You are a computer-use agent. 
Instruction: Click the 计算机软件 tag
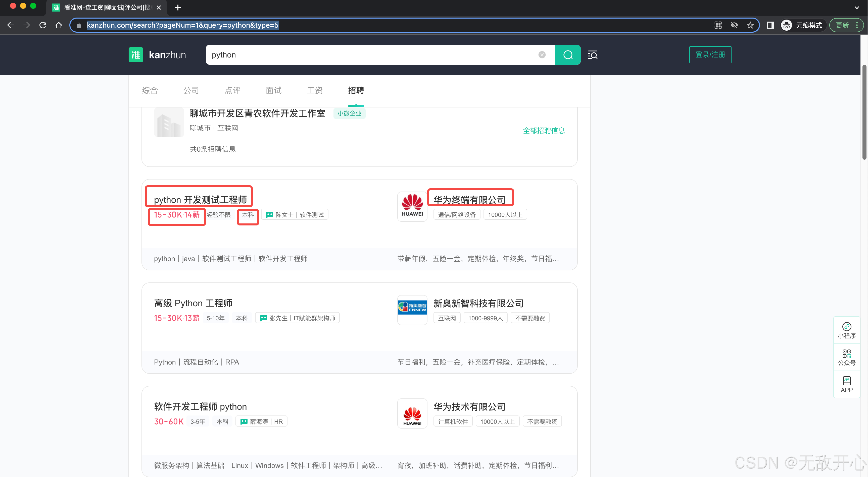pyautogui.click(x=453, y=422)
